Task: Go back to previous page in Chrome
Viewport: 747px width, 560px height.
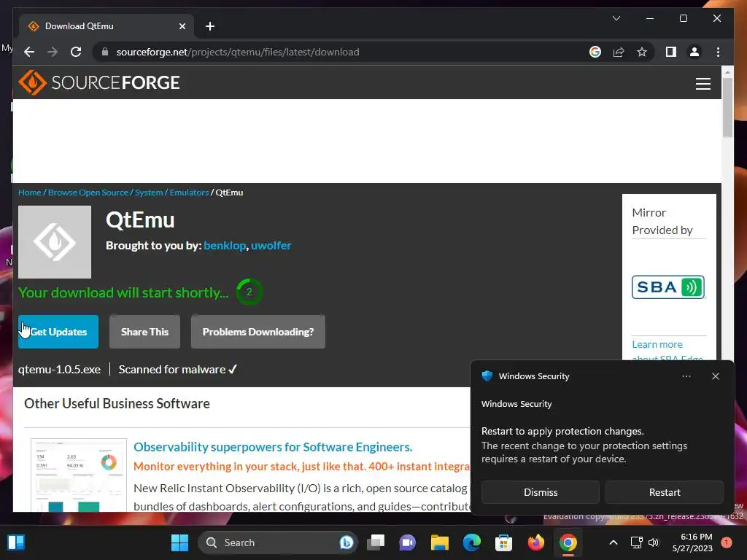Action: [x=29, y=52]
